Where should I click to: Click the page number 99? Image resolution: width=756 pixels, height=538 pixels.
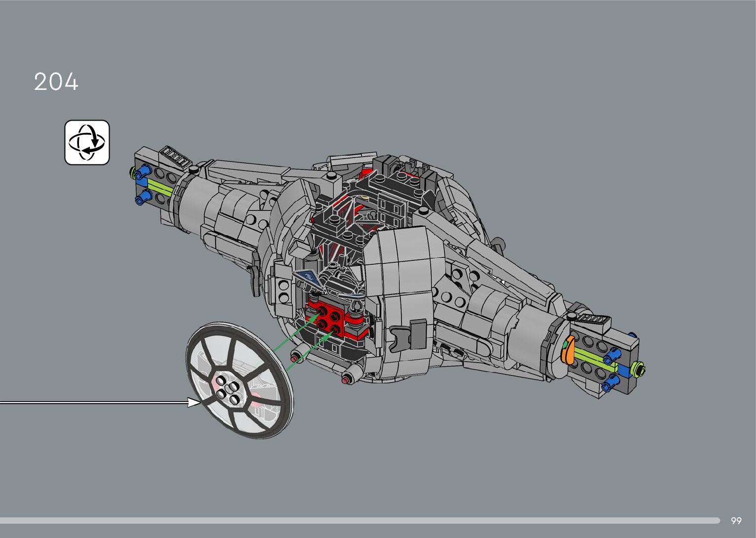736,521
